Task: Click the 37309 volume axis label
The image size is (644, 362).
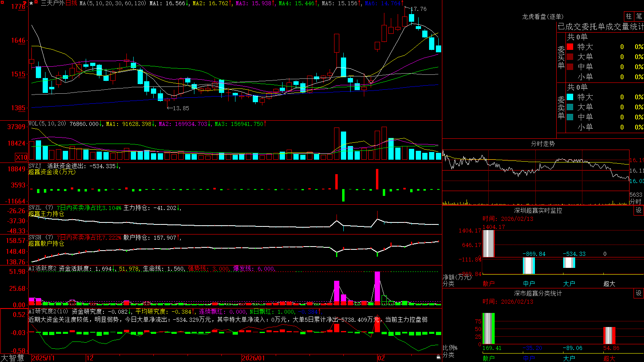Action: click(17, 127)
